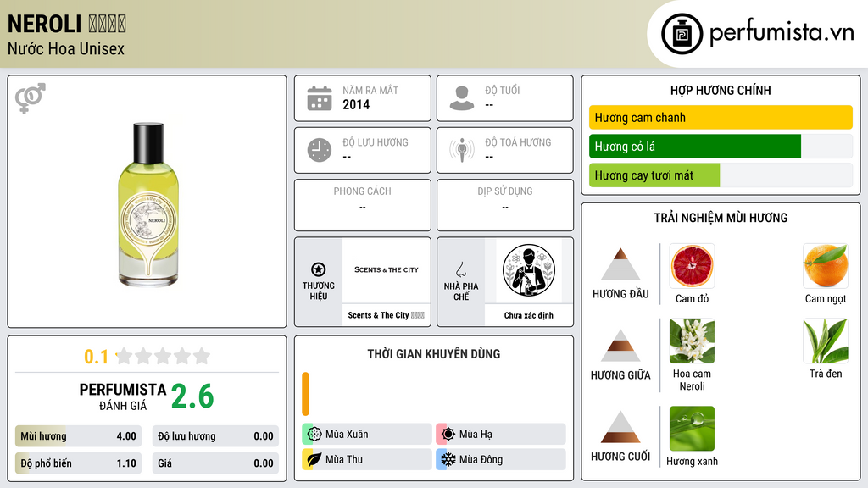
Task: Open the Chưa xác định perfumer link
Action: [529, 315]
